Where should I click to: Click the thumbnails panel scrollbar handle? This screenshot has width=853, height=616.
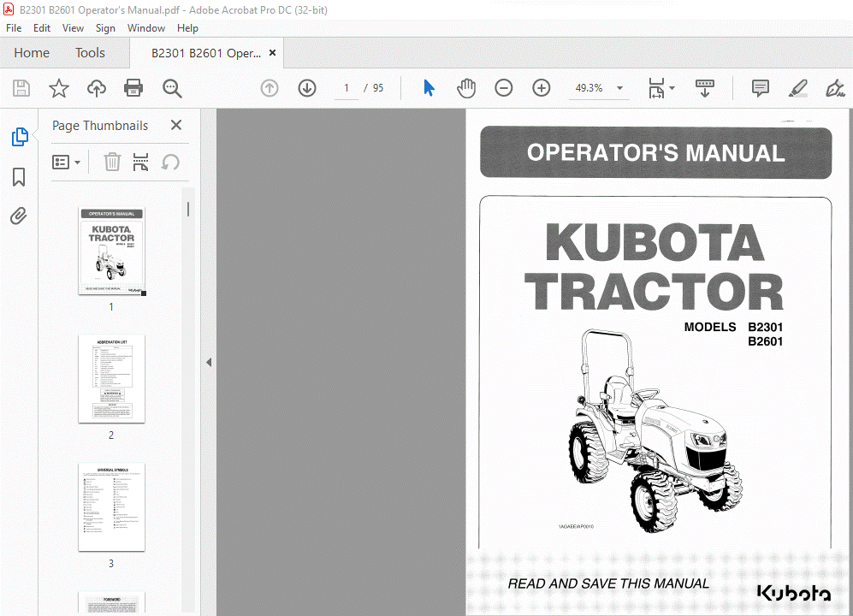pos(188,210)
